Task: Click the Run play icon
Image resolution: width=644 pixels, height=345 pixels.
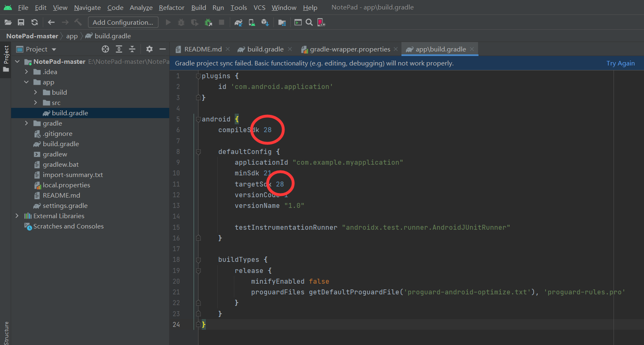Action: click(168, 22)
